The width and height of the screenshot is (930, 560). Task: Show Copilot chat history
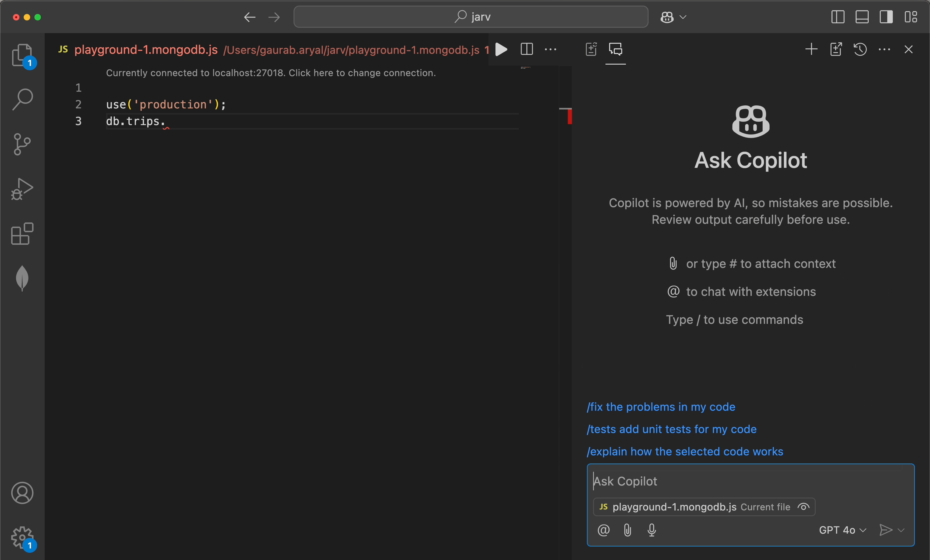pos(860,49)
